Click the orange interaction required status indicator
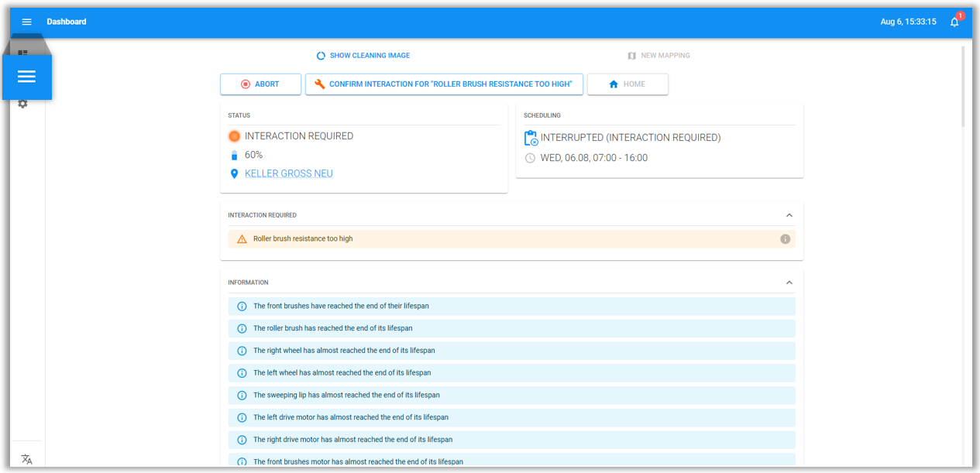Image resolution: width=980 pixels, height=473 pixels. 234,136
